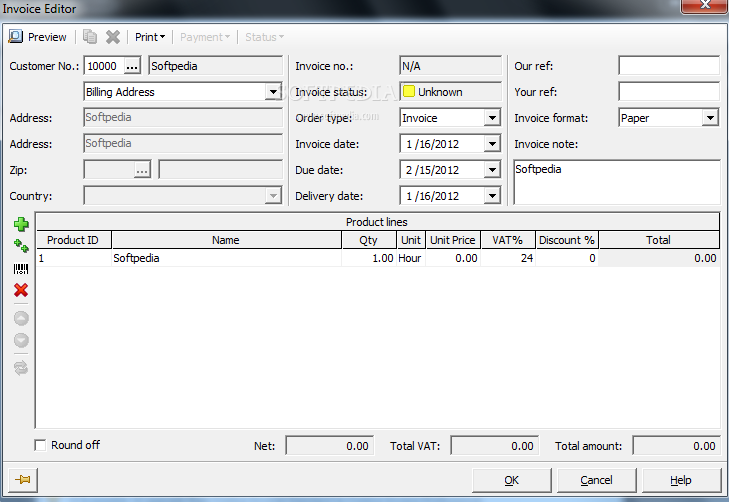Viewport: 729px width, 502px height.
Task: Open the Status menu
Action: [264, 37]
